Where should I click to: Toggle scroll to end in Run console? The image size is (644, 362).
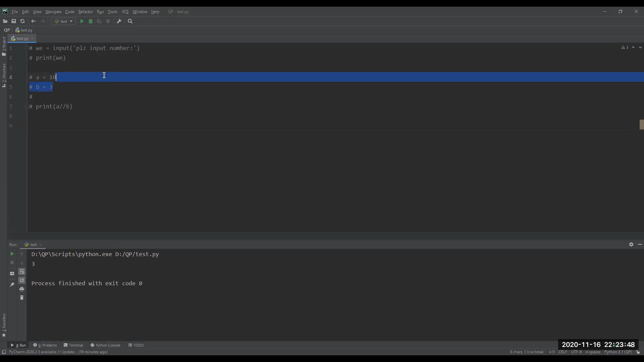(x=22, y=280)
